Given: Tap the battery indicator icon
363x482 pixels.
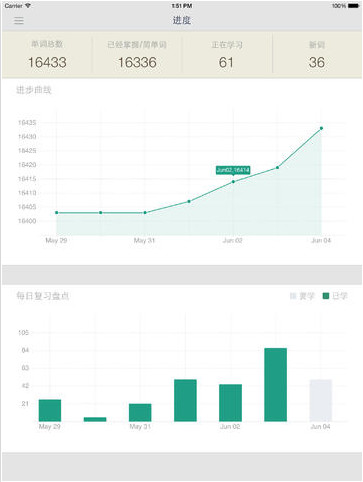Looking at the screenshot, I should (353, 6).
